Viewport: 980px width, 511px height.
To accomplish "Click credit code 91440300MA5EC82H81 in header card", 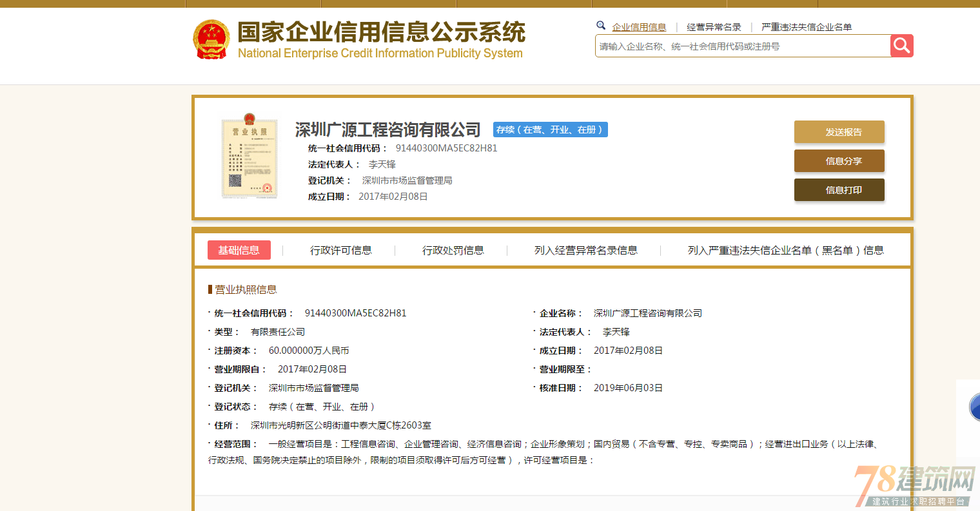I will (447, 148).
